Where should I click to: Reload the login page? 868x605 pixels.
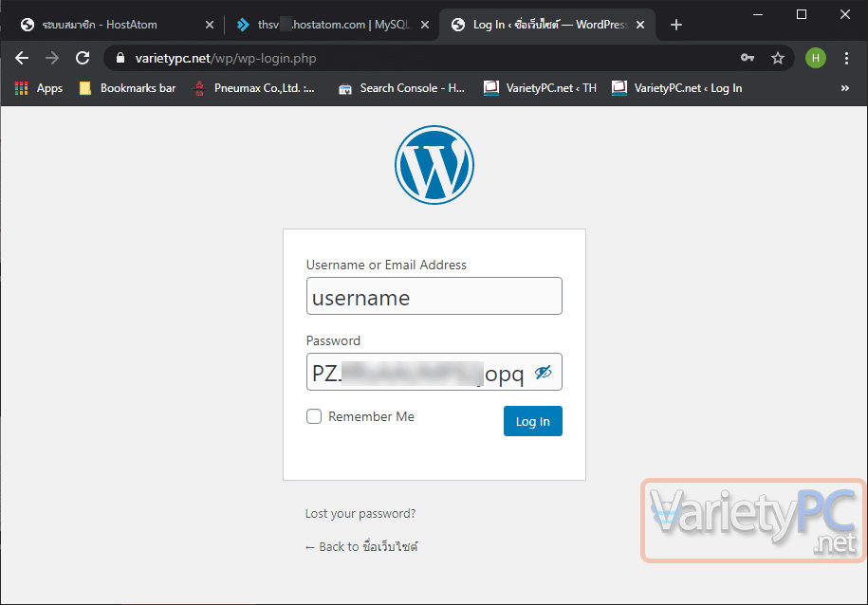coord(83,58)
